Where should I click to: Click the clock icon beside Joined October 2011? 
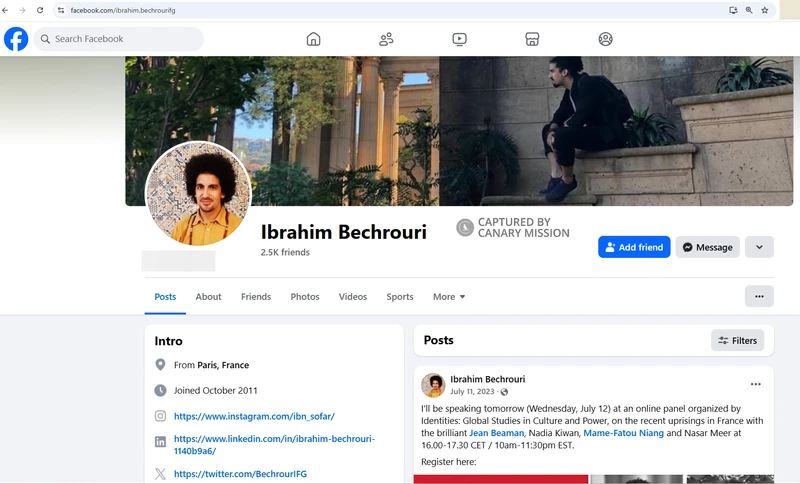pyautogui.click(x=160, y=390)
